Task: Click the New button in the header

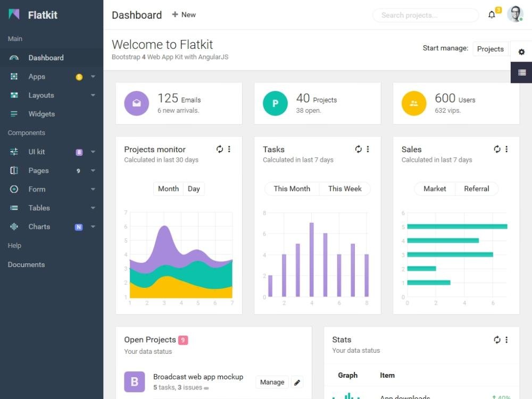Action: click(x=184, y=15)
